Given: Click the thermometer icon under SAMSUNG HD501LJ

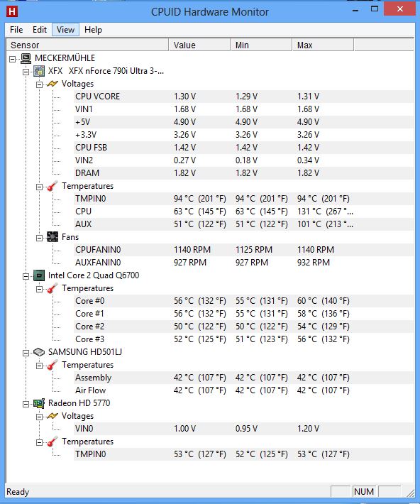Looking at the screenshot, I should pyautogui.click(x=52, y=365).
